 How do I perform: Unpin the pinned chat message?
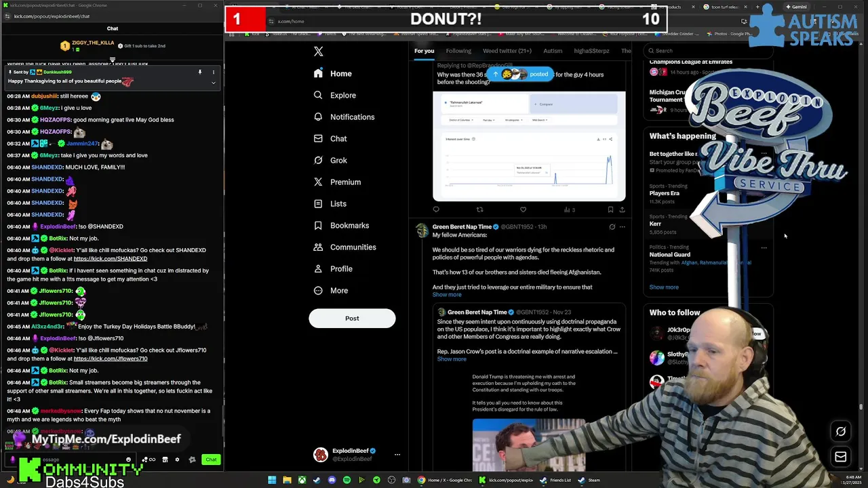click(x=200, y=72)
